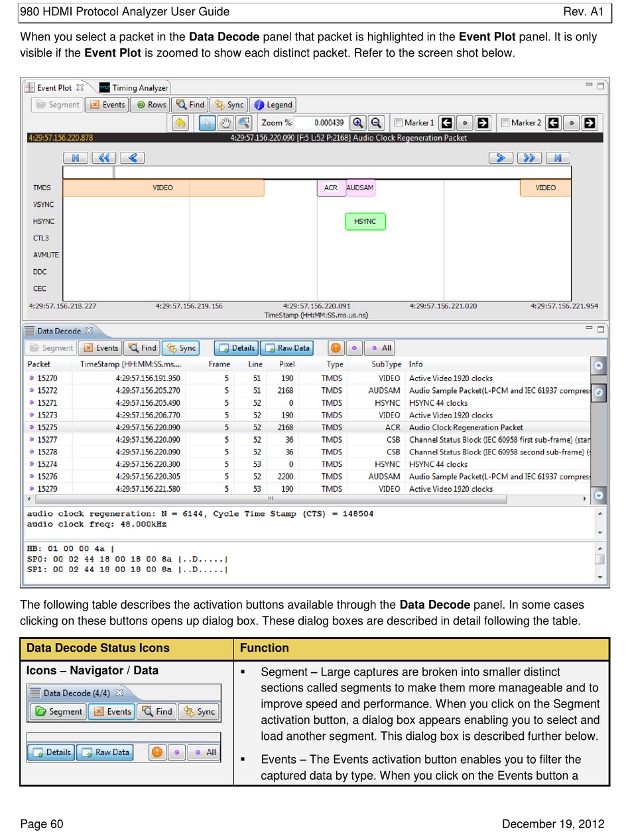This screenshot has height=840, width=630.
Task: Select the AUDSAM event block in the plot
Action: pos(360,188)
